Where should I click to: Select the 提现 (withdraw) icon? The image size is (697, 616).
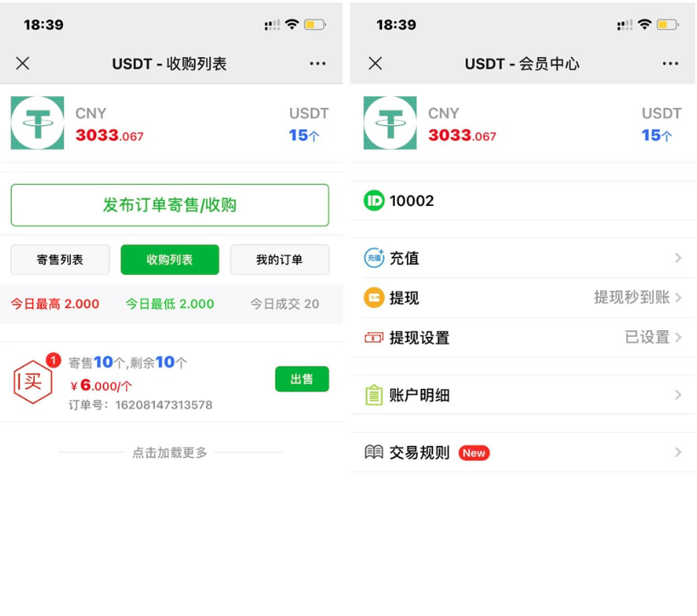point(373,298)
